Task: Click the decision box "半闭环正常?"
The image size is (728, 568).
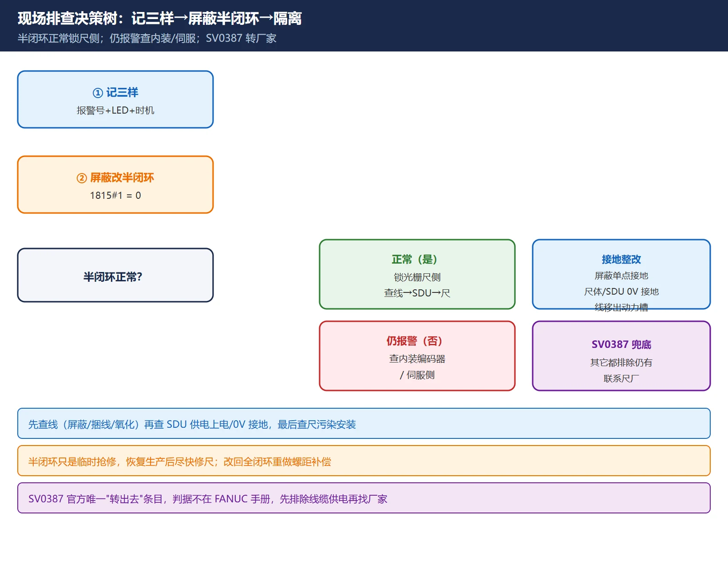Action: pyautogui.click(x=115, y=275)
